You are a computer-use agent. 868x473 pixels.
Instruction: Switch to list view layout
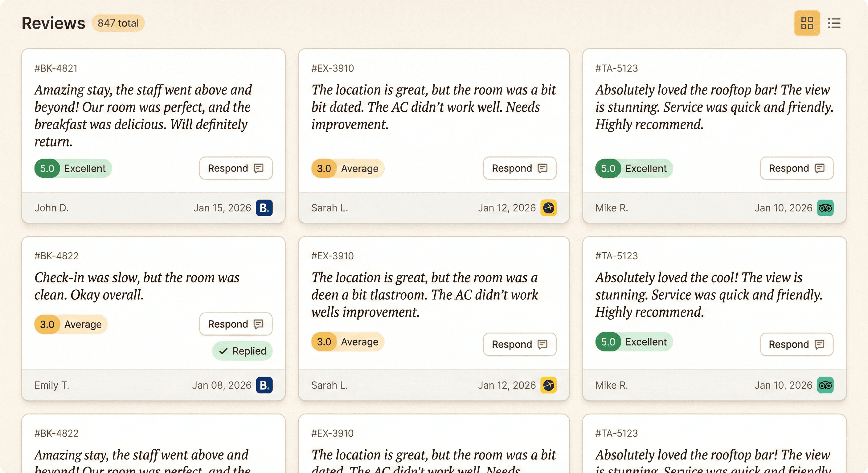tap(834, 23)
